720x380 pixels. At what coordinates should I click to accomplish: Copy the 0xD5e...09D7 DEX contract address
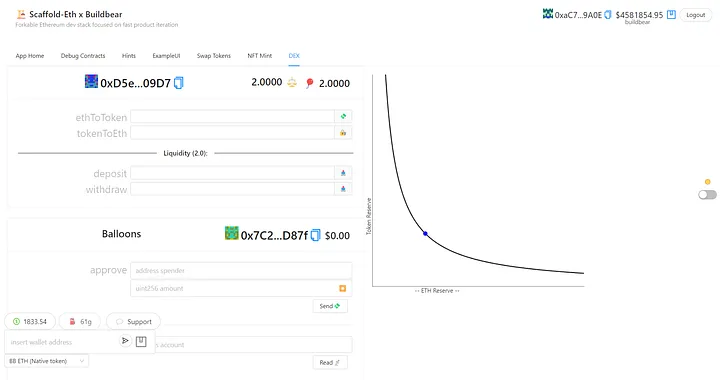179,83
